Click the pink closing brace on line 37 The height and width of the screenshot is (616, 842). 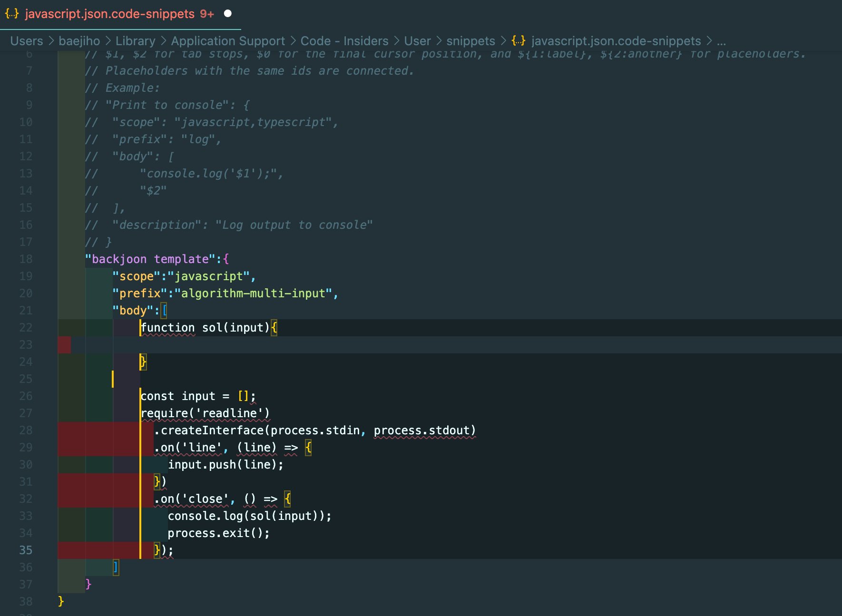(88, 585)
